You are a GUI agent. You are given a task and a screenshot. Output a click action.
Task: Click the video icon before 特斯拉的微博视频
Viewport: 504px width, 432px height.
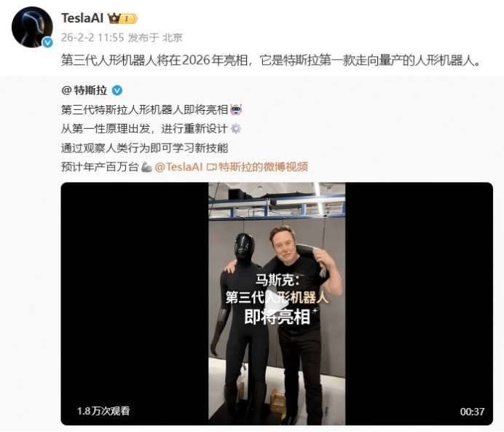[211, 167]
